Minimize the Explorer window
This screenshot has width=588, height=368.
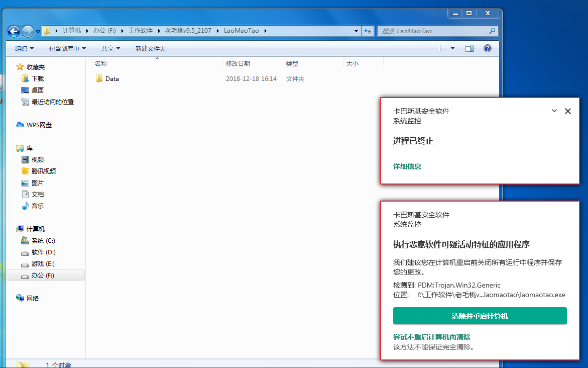[x=455, y=13]
